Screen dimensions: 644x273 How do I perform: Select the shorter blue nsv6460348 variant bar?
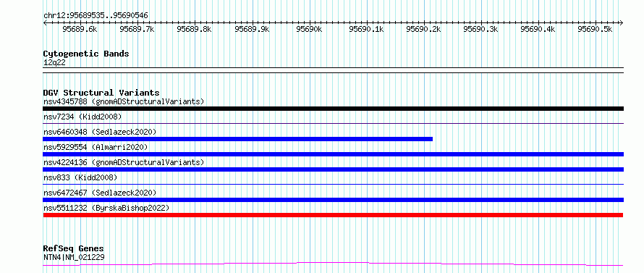pos(238,139)
